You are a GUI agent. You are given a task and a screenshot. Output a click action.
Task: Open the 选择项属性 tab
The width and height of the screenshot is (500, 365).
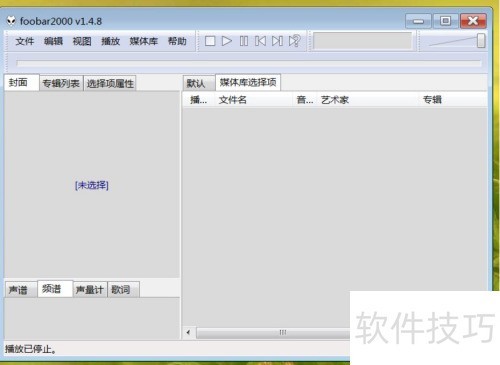110,83
